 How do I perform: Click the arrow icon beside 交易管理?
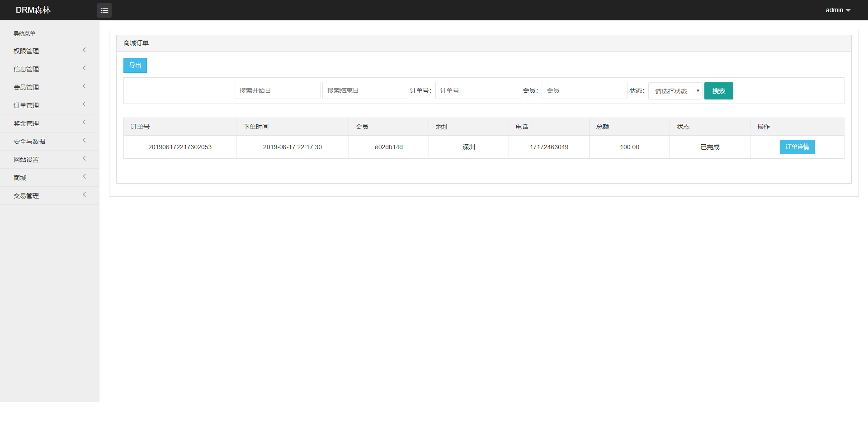click(x=84, y=195)
